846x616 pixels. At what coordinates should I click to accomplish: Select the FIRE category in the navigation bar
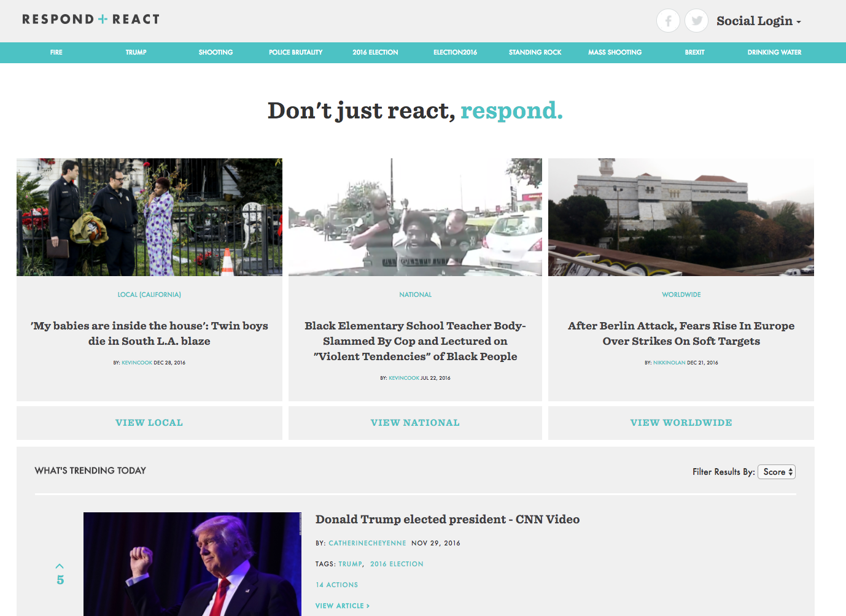point(56,52)
